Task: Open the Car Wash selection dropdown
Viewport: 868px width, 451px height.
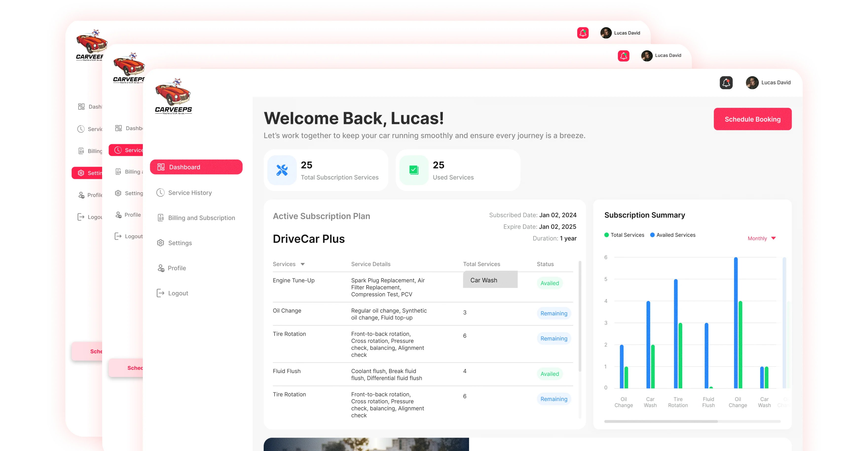Action: [x=490, y=280]
